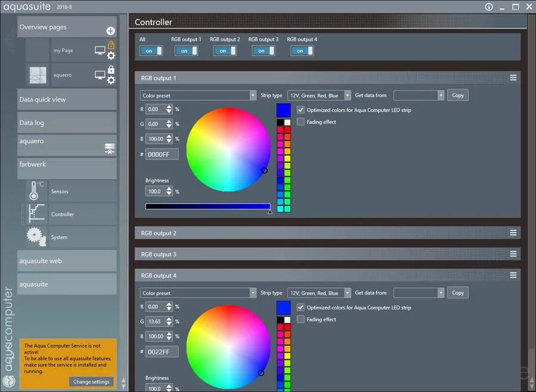
Task: Switch off RGB output 3 toggle
Action: (263, 51)
